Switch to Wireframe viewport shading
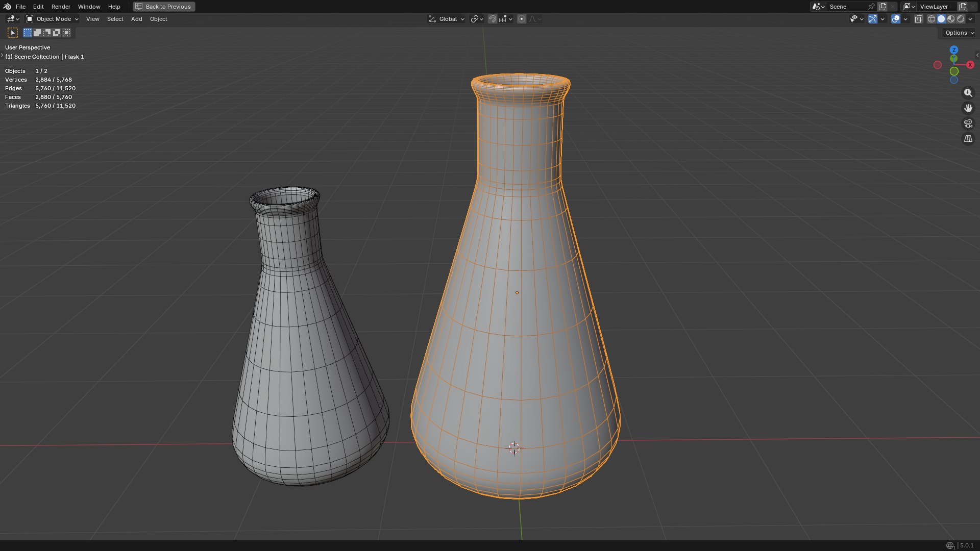Image resolution: width=980 pixels, height=551 pixels. point(932,19)
